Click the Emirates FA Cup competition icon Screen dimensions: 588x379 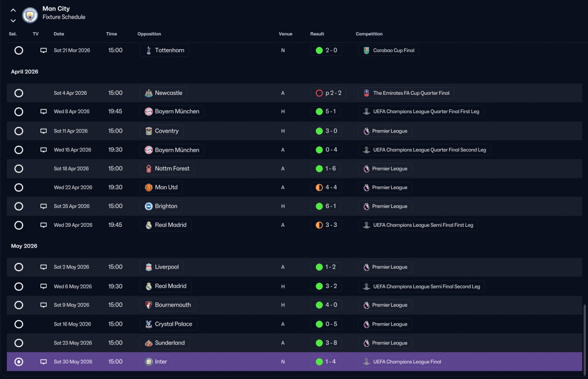pos(367,93)
